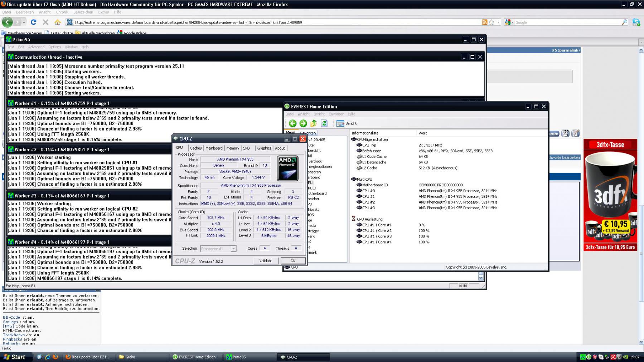Screen dimensions: 644x362
Task: Open Erste Schritte bookmark
Action: pos(59,33)
